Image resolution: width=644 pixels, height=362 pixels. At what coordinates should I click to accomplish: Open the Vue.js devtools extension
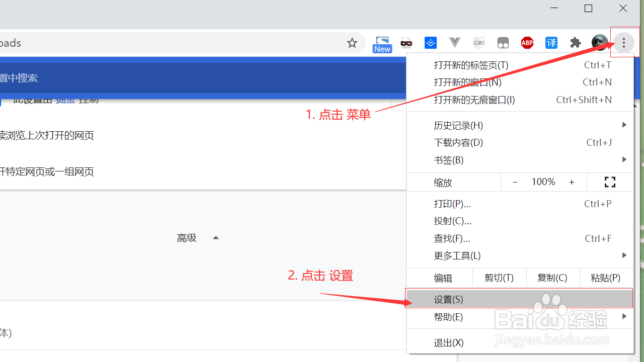point(454,43)
